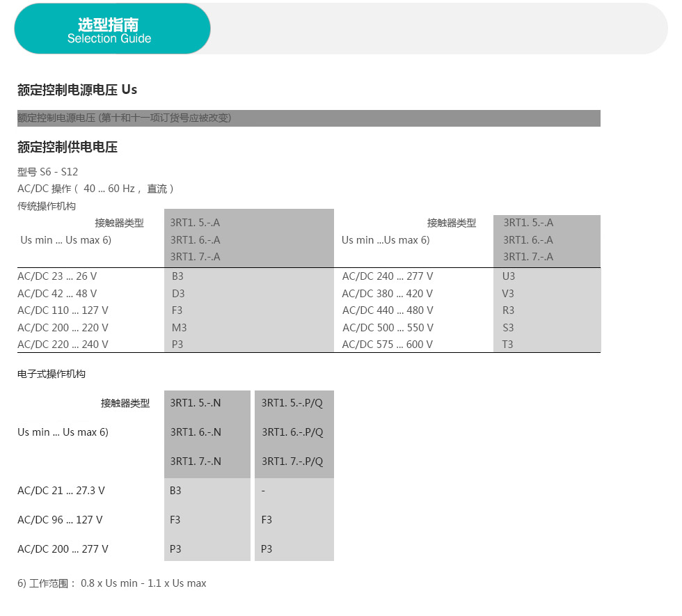
Task: Select the S3 code cell
Action: (x=508, y=328)
